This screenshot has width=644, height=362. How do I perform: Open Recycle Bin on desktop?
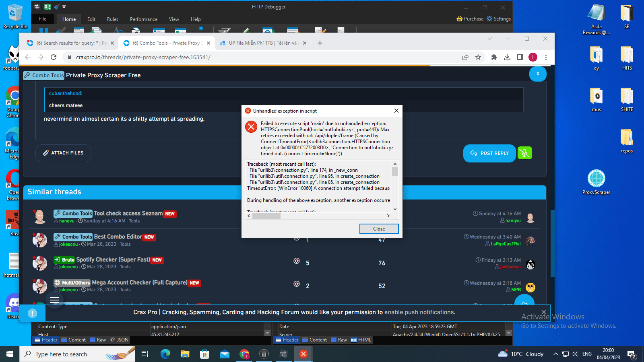15,16
